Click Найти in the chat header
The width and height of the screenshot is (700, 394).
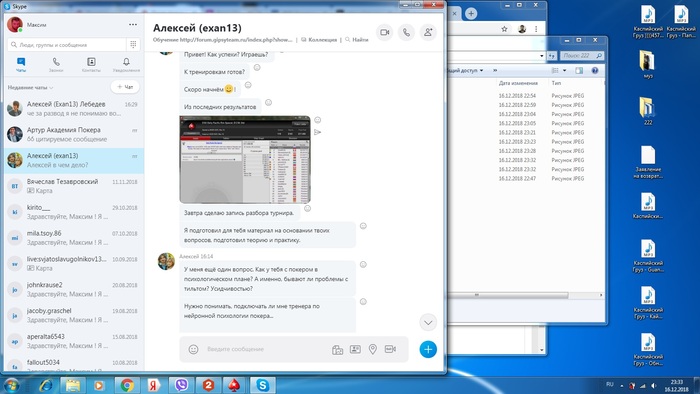[x=357, y=40]
